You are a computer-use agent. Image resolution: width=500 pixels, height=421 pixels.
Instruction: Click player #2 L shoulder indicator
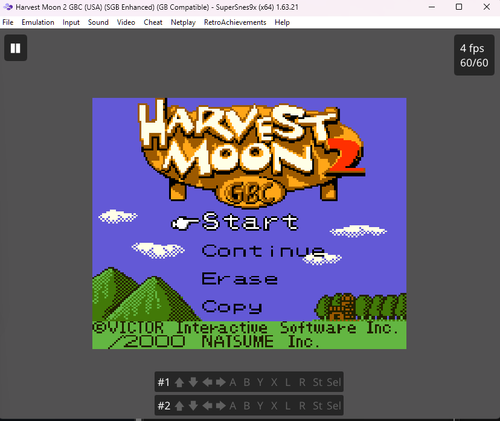(x=287, y=406)
